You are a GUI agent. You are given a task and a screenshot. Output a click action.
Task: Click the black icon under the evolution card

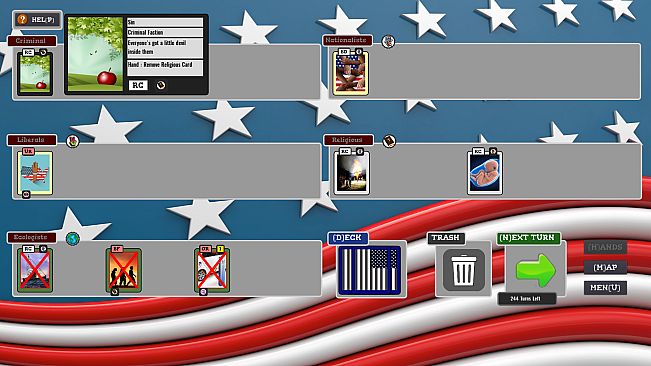[115, 292]
